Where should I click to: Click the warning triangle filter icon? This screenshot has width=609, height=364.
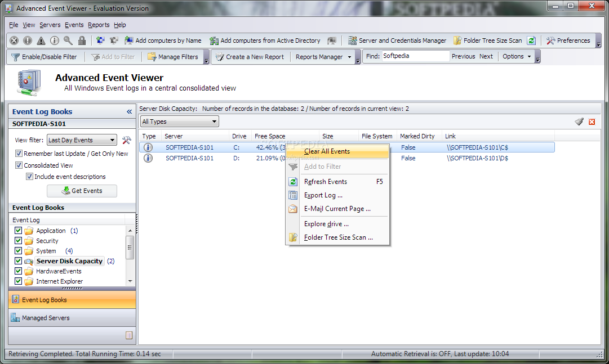(41, 41)
